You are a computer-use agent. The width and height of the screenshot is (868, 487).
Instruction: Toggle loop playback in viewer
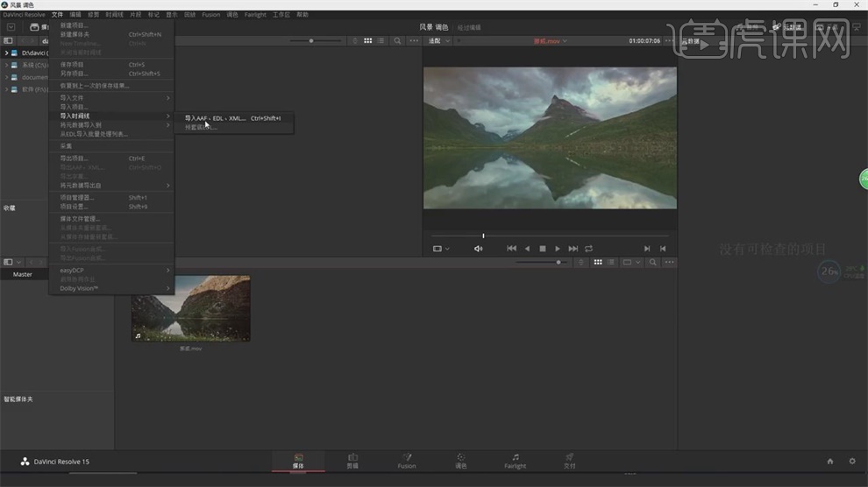588,249
